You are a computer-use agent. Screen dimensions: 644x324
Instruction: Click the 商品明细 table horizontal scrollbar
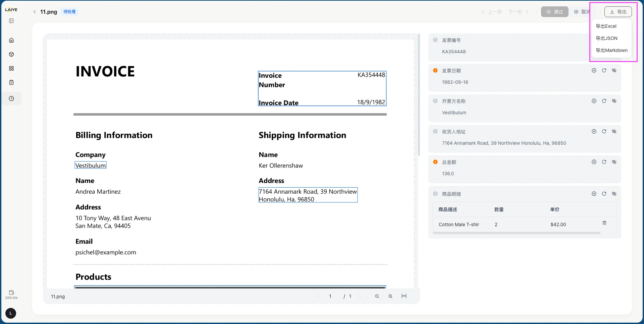point(517,233)
